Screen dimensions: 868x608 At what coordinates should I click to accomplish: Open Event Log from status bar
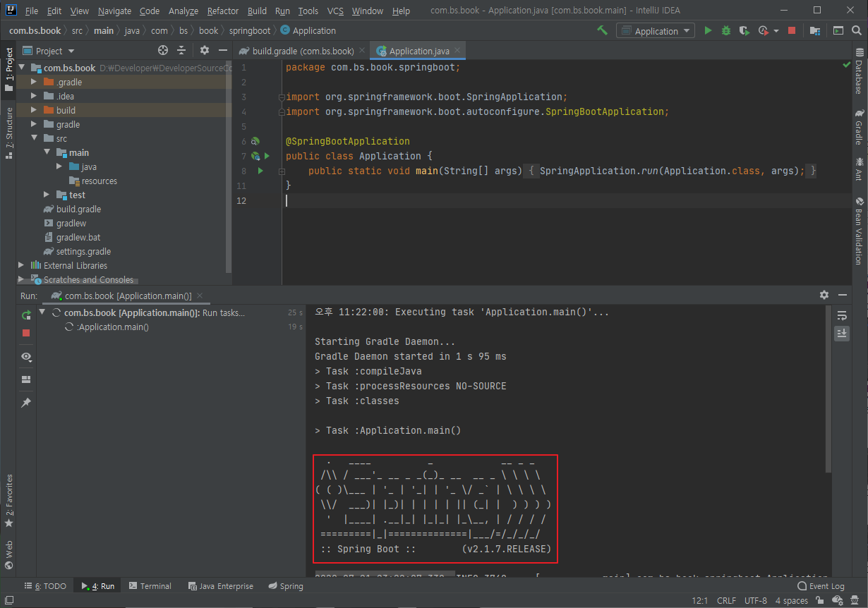pyautogui.click(x=821, y=586)
